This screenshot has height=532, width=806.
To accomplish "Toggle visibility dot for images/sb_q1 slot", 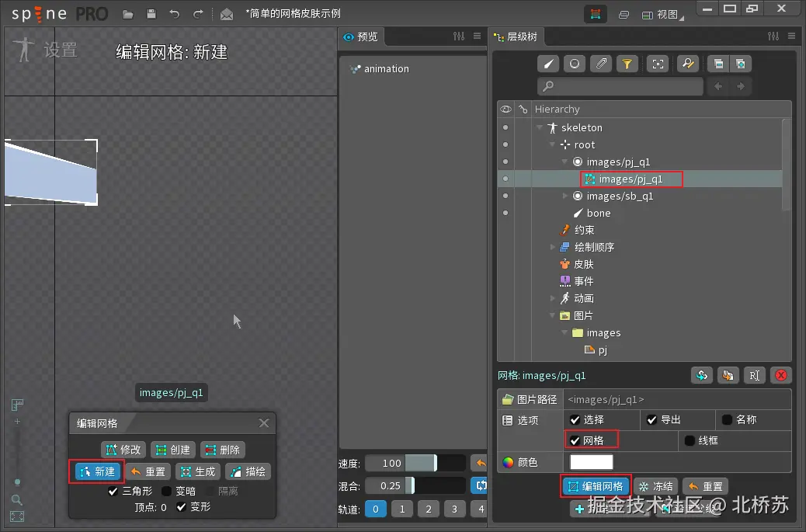I will [505, 196].
